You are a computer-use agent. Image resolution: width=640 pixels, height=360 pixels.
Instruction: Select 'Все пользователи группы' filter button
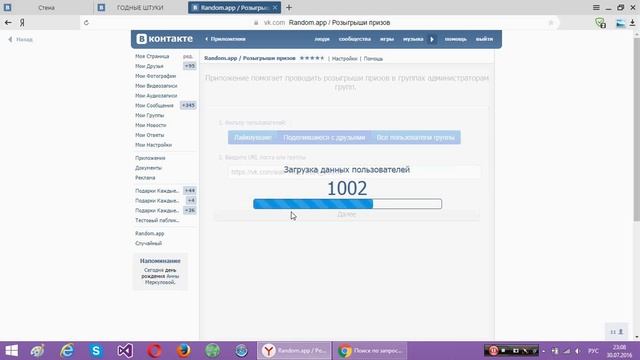point(416,138)
